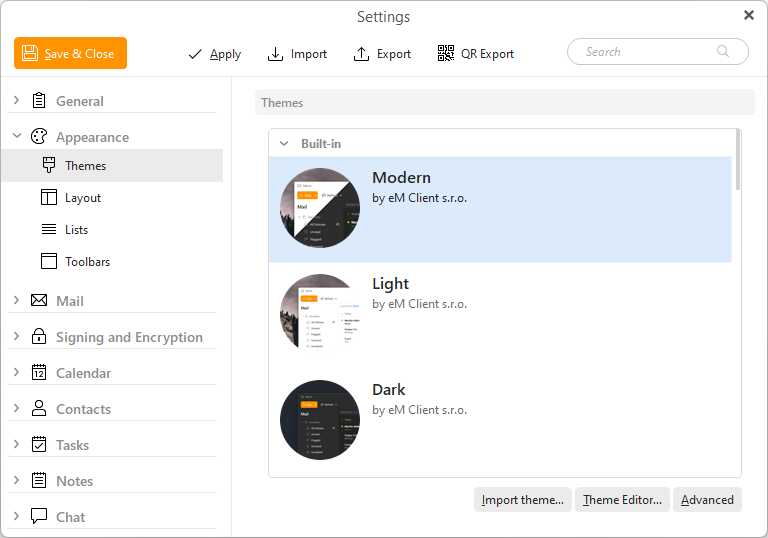Click the Mail envelope icon

pyautogui.click(x=39, y=300)
